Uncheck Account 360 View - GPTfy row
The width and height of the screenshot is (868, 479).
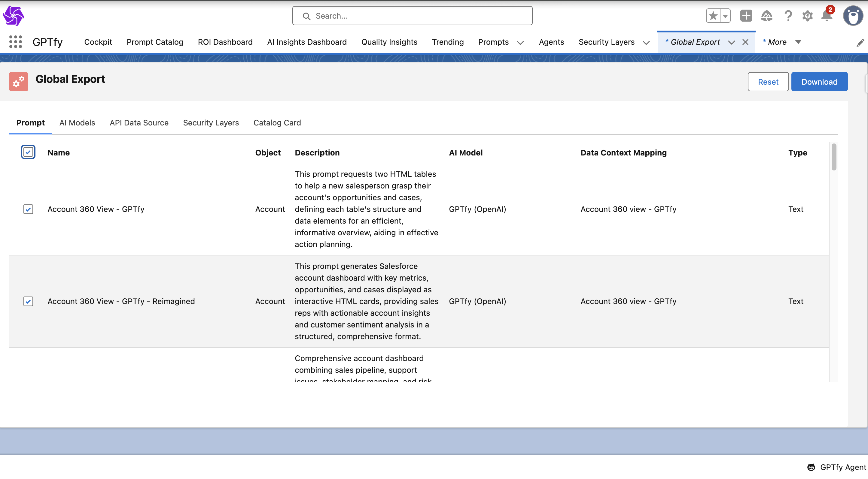[28, 209]
